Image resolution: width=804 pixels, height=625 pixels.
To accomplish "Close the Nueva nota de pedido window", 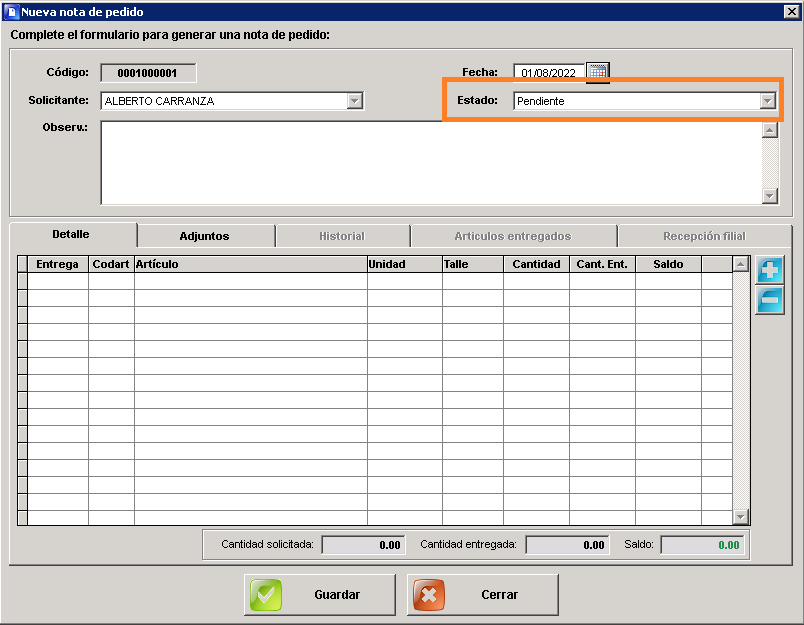I will [791, 11].
